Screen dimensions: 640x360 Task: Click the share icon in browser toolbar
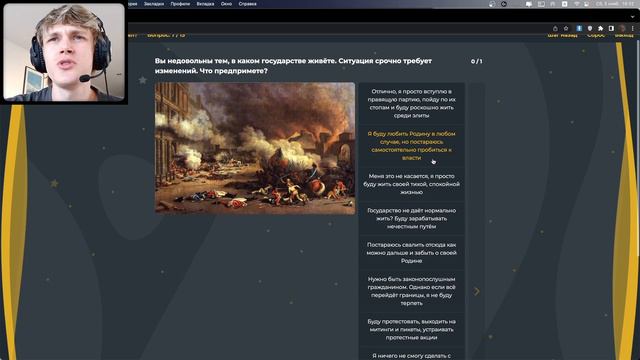click(x=555, y=28)
